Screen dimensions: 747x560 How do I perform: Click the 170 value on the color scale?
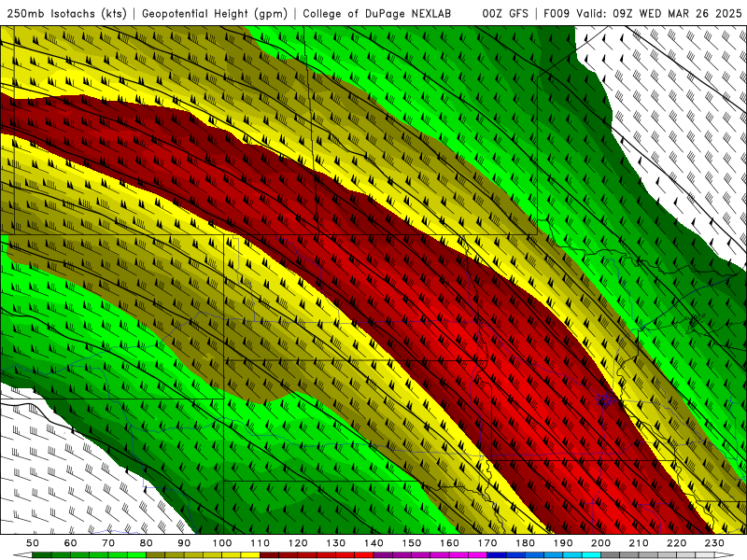(487, 543)
